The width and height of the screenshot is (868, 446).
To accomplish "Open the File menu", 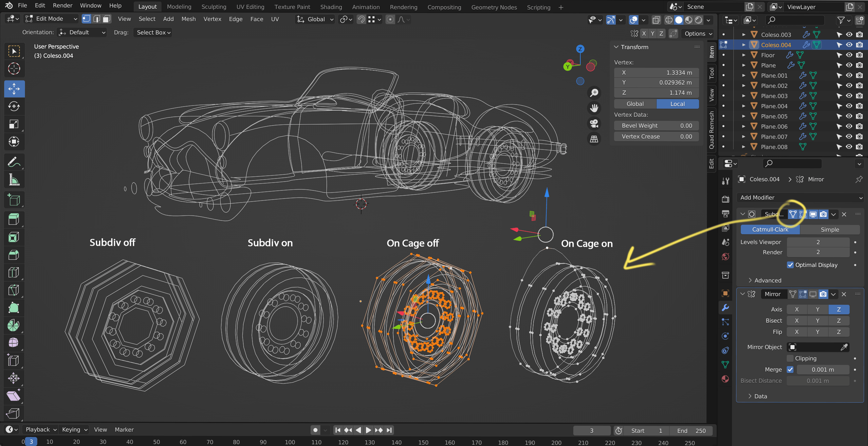I will (22, 6).
